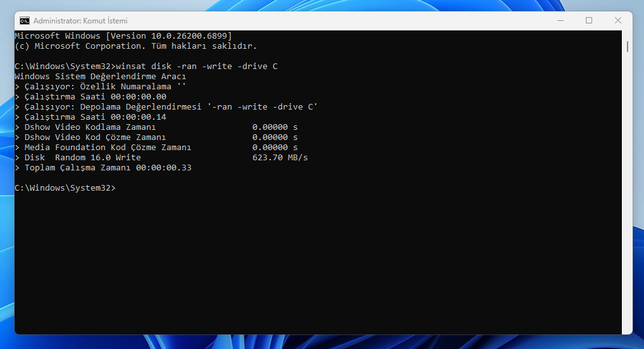Click the "Windows Sistem Değerlendirme Aracı" heading line
Screen dimensions: 644x349
pos(100,77)
